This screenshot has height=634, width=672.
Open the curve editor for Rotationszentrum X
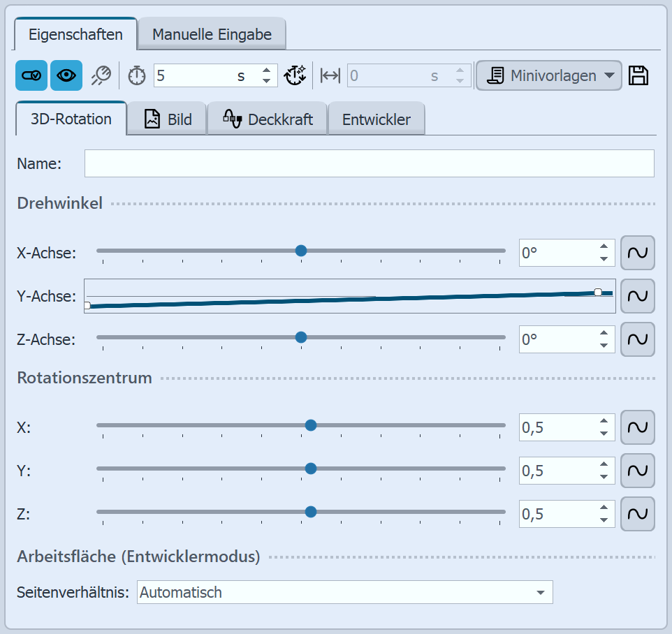point(637,427)
